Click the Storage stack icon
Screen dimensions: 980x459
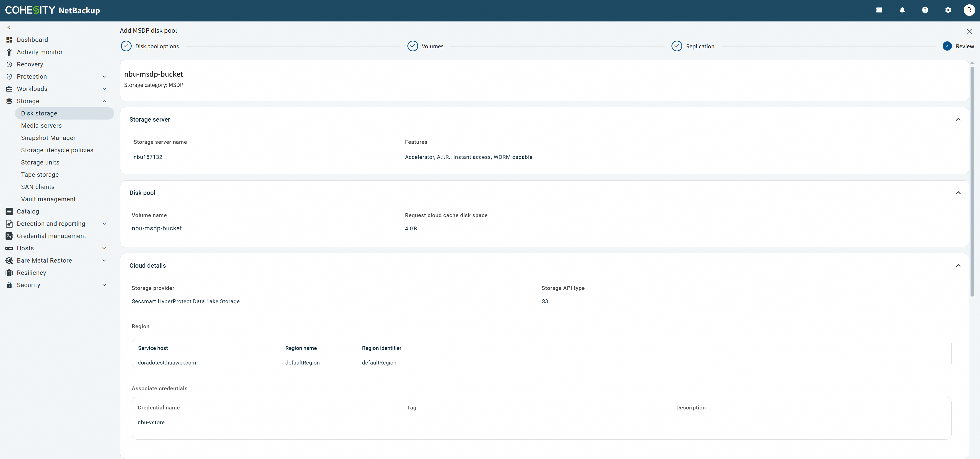(x=9, y=101)
